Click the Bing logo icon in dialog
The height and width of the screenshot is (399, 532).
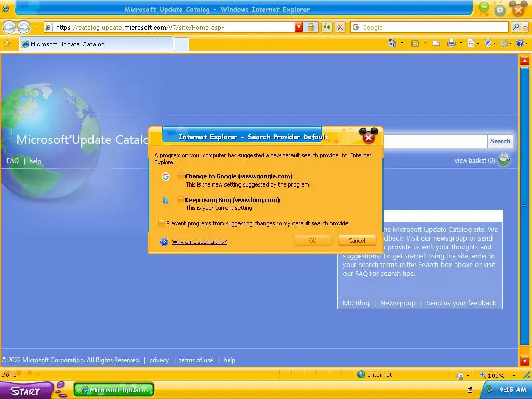[166, 200]
